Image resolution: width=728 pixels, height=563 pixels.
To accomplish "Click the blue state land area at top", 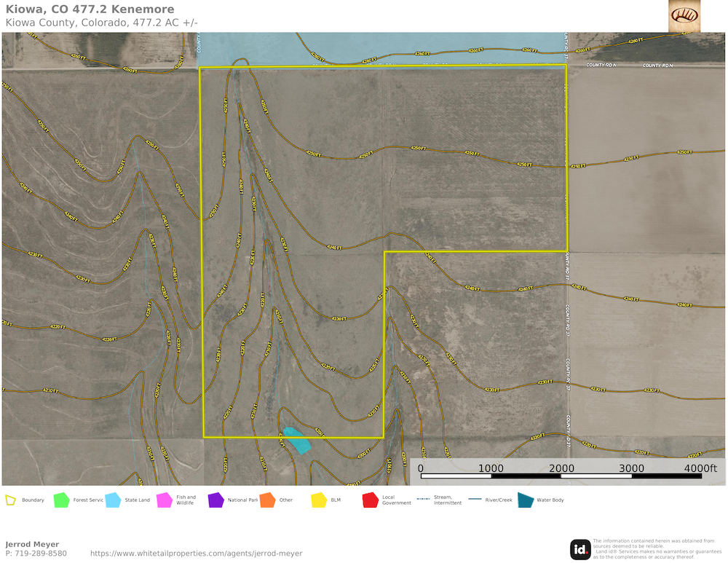I will tap(379, 47).
